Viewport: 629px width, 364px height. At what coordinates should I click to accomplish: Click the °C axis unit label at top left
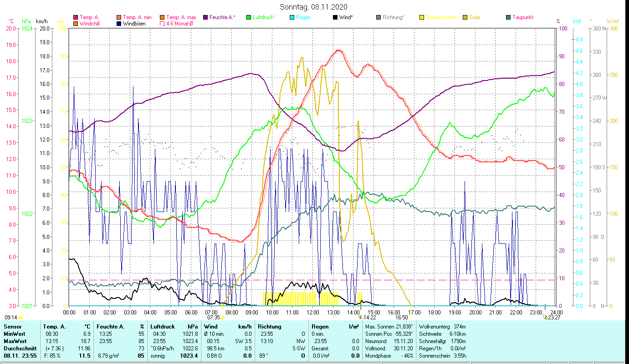(x=12, y=21)
